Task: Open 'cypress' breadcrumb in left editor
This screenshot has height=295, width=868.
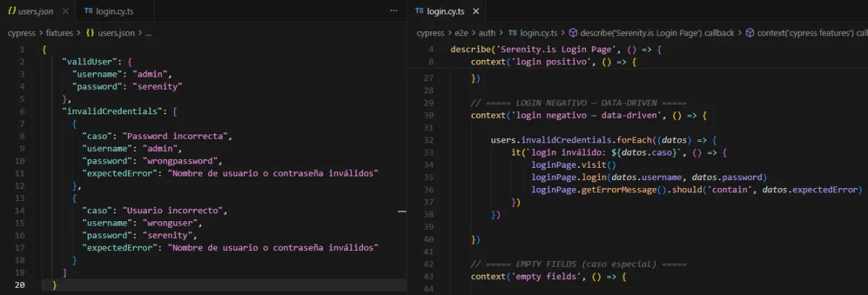Action: [x=22, y=33]
